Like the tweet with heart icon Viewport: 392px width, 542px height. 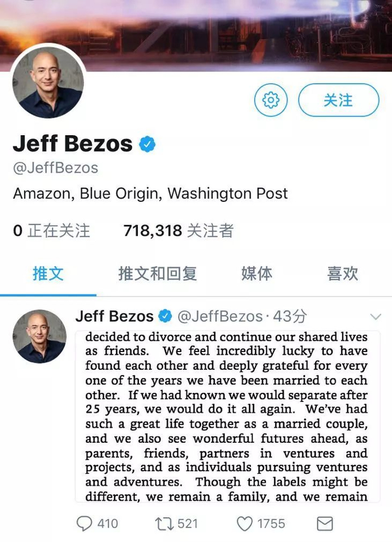point(245,524)
